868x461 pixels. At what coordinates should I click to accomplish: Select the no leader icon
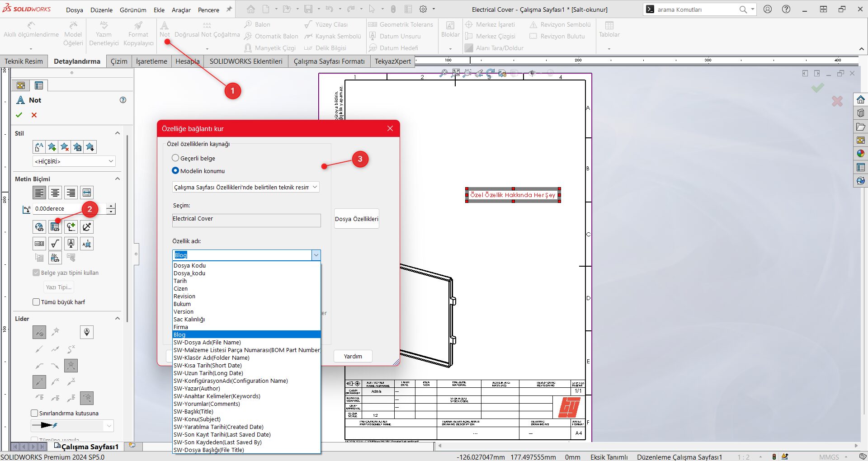point(39,332)
